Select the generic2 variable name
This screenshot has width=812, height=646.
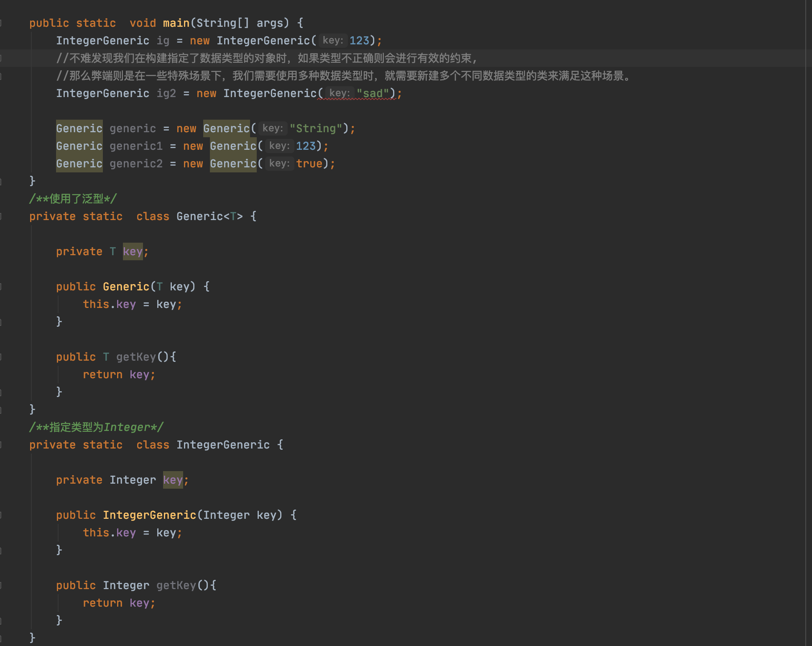coord(136,164)
